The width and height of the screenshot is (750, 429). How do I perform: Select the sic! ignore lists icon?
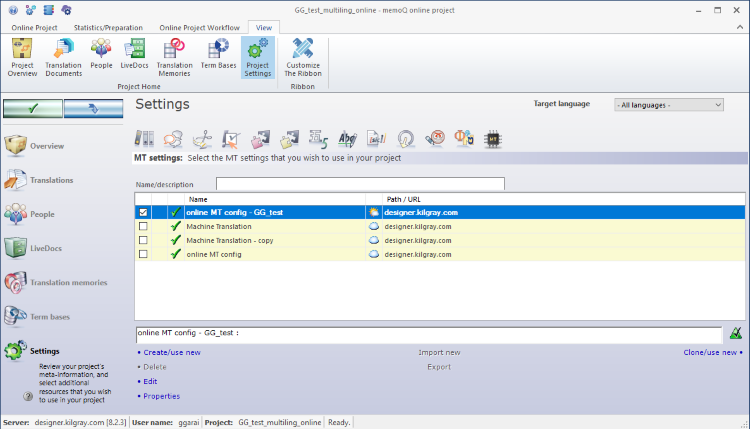pyautogui.click(x=376, y=139)
